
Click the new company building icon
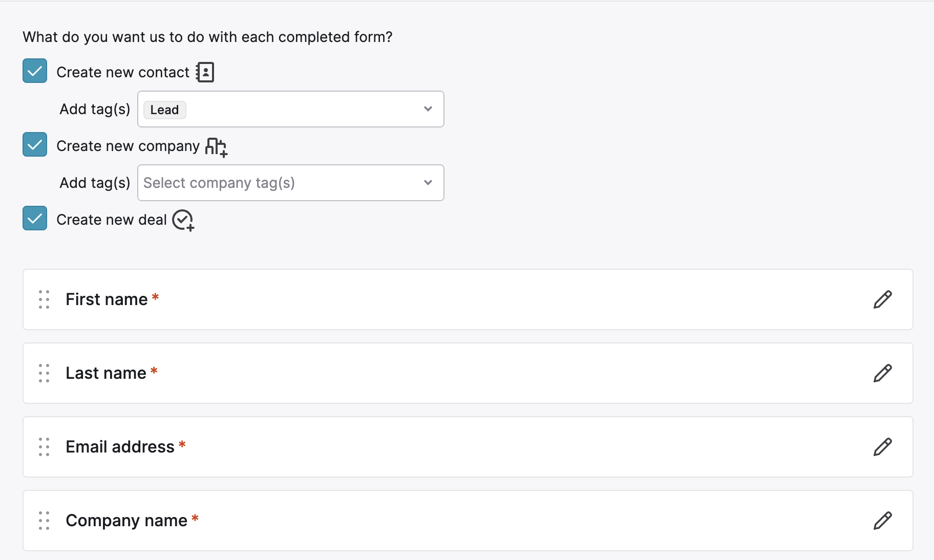tap(216, 147)
